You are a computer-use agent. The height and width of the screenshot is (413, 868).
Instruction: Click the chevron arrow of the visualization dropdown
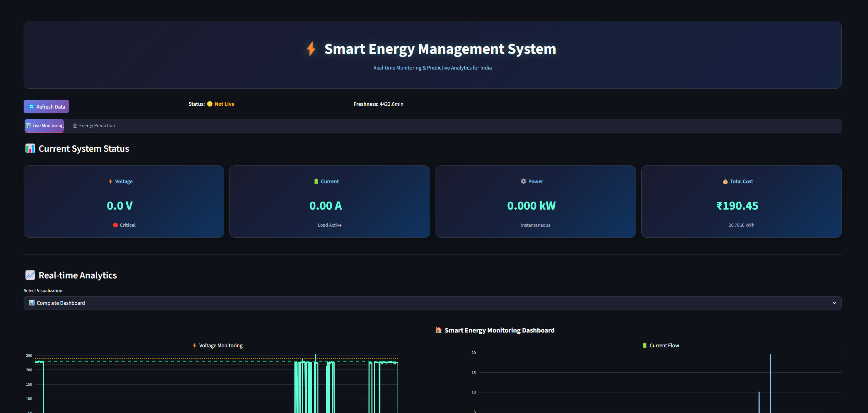834,303
